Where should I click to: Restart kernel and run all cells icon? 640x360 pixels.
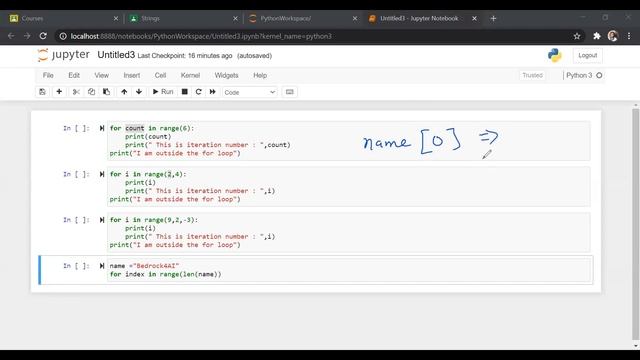click(x=213, y=92)
